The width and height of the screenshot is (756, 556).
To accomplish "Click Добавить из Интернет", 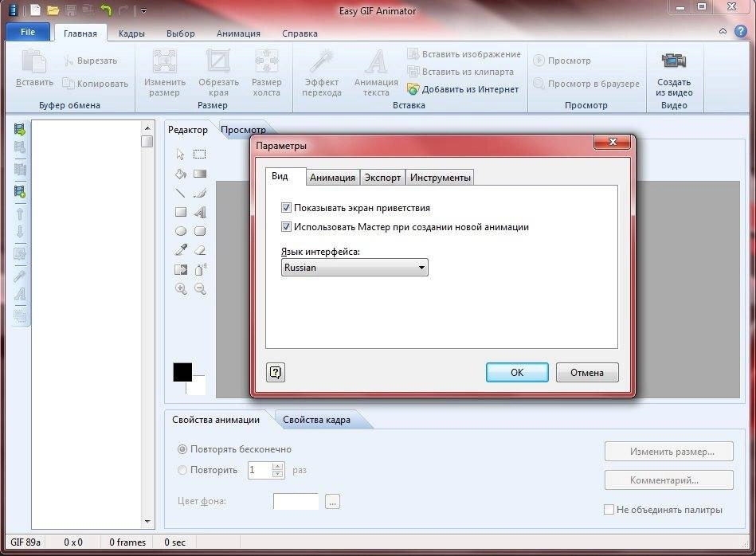I will pyautogui.click(x=464, y=89).
